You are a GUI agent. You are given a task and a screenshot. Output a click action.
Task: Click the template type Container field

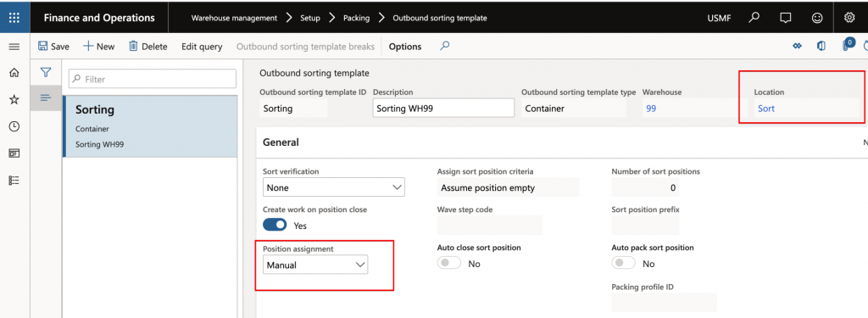pos(574,108)
